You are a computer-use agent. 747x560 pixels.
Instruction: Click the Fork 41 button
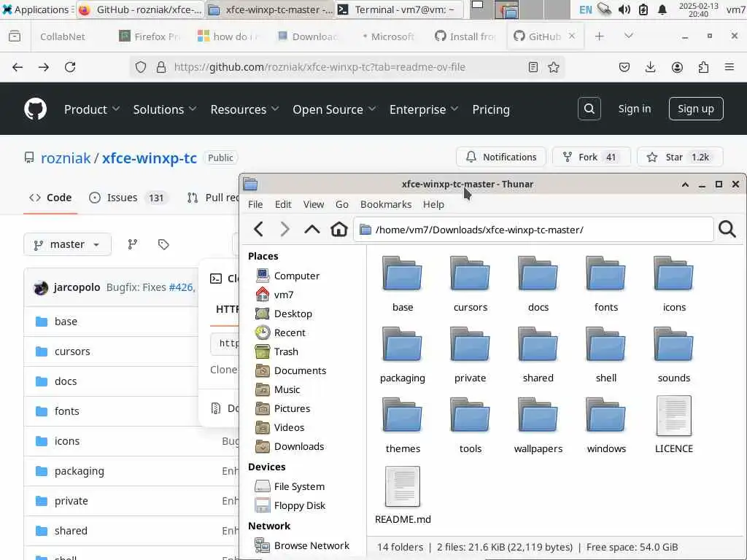point(591,157)
